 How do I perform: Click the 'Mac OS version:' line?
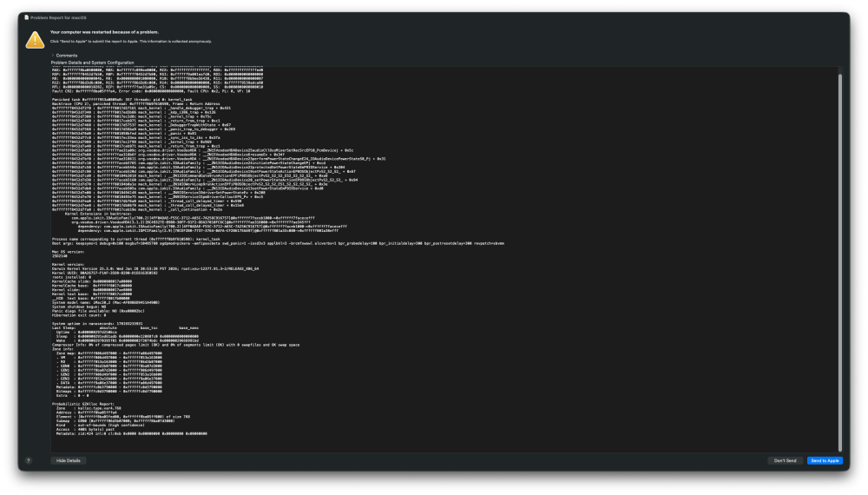[68, 252]
